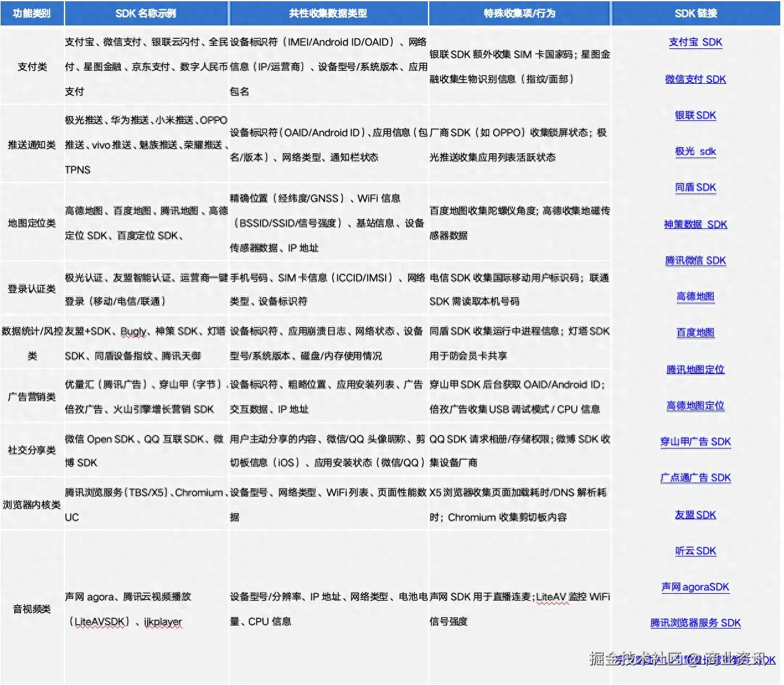This screenshot has width=784, height=685.
Task: Select the 登录认证类 category cell
Action: click(x=32, y=289)
